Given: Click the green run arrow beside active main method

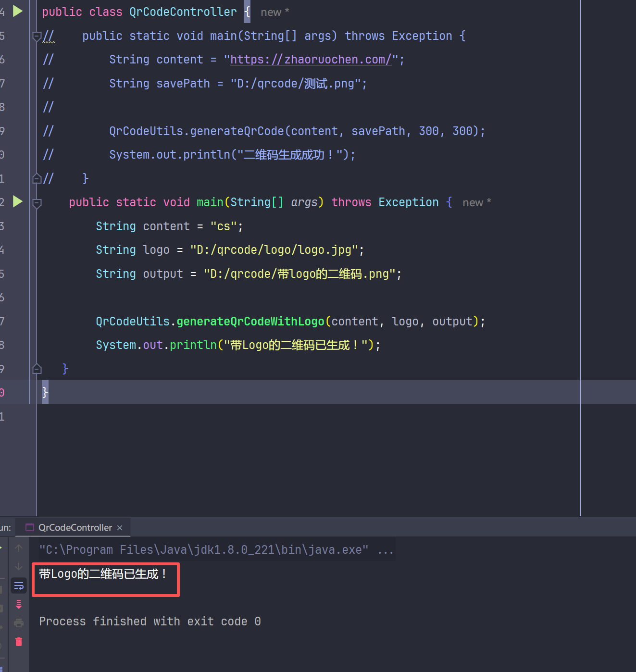Looking at the screenshot, I should point(18,201).
